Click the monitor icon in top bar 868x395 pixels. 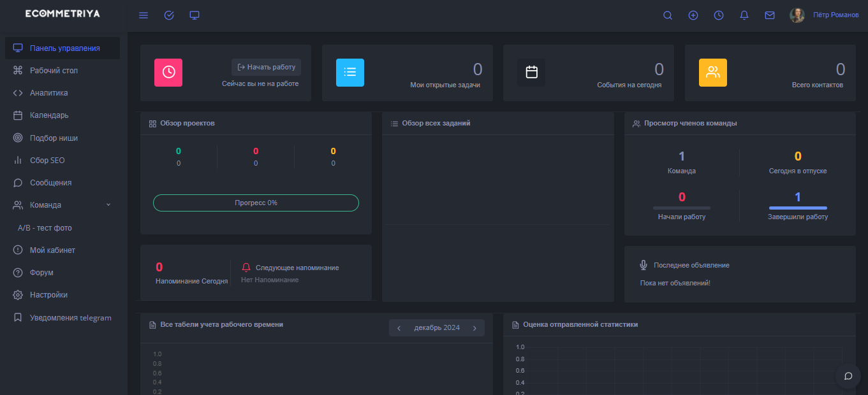tap(195, 15)
